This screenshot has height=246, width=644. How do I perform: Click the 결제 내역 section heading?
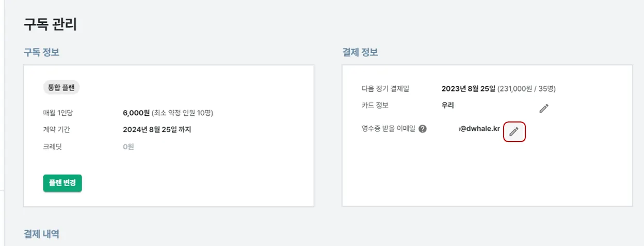42,234
